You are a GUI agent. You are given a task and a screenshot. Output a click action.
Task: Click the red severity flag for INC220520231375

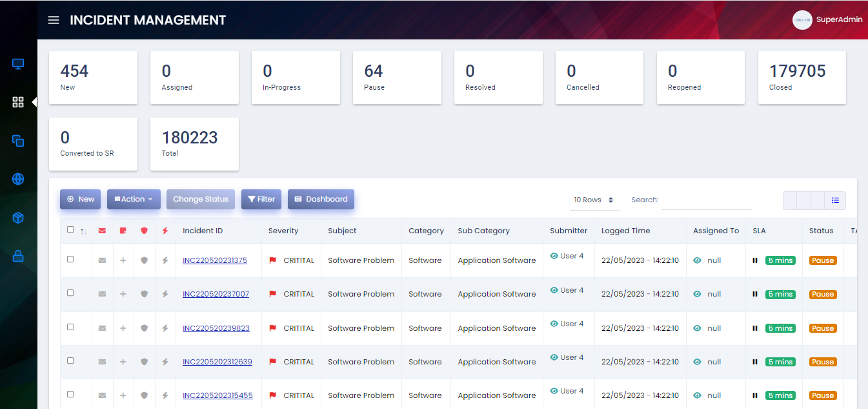pyautogui.click(x=272, y=260)
